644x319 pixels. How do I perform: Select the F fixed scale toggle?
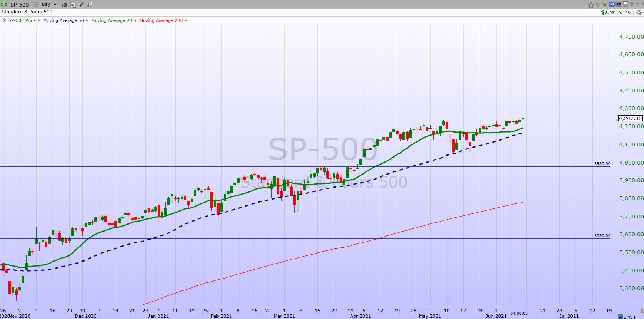(x=635, y=317)
